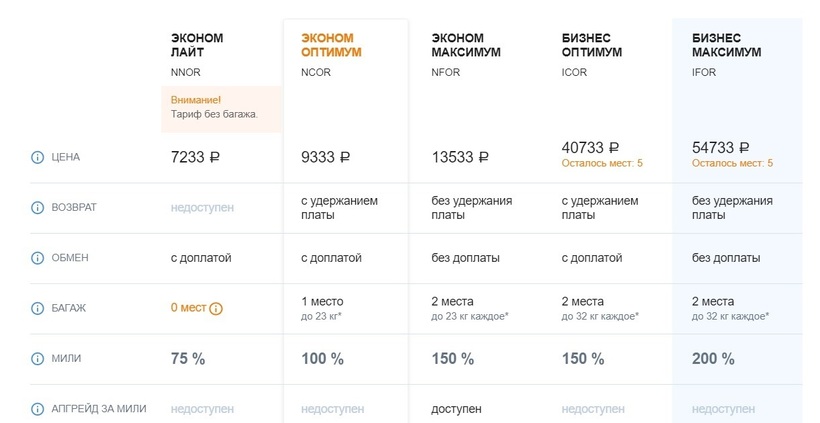Choose the ЭКОНОМ МАКСИМУМ fare header
Image resolution: width=820 pixels, height=423 pixels.
(x=466, y=45)
